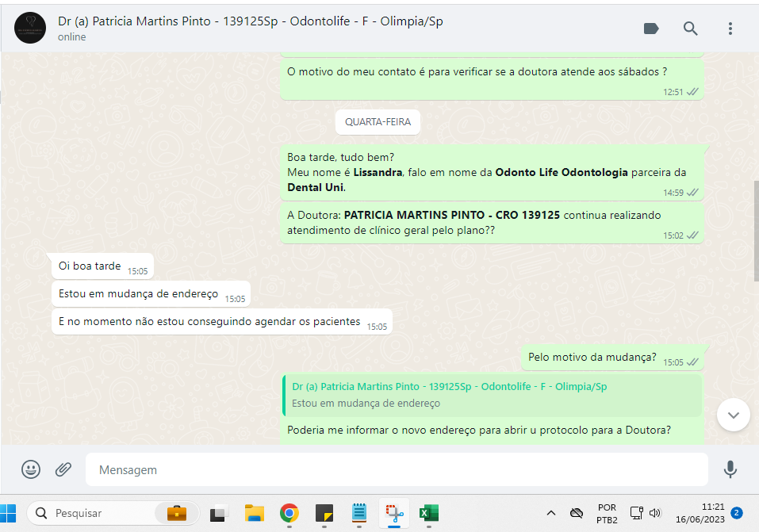Open the three-dot chat menu
Screen dimensions: 759x532
tap(730, 29)
